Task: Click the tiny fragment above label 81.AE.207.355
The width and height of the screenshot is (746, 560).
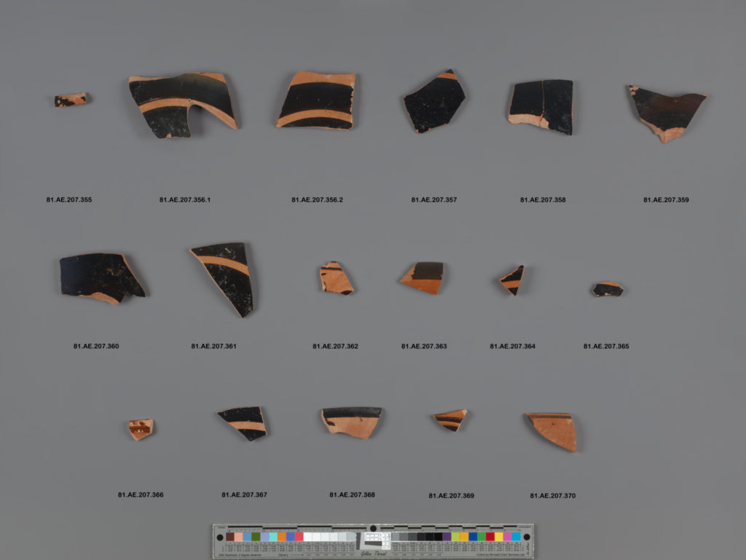Action: coord(71,100)
